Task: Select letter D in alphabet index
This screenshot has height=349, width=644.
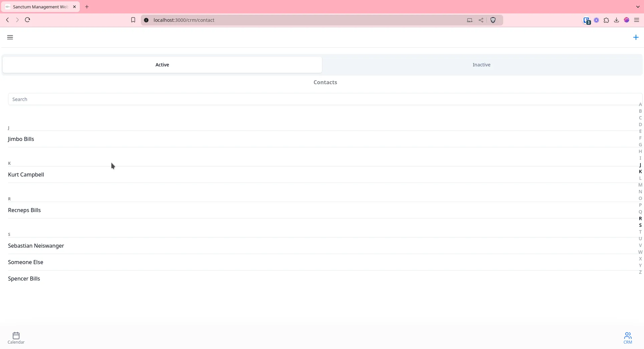Action: (640, 124)
